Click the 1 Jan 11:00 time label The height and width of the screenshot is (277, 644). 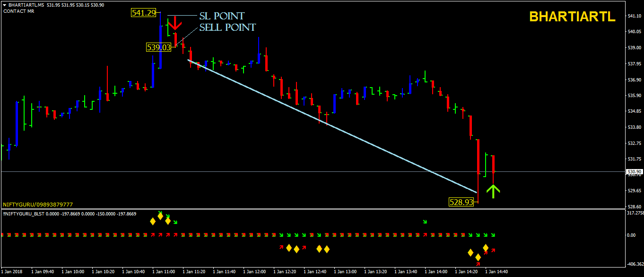tap(164, 272)
